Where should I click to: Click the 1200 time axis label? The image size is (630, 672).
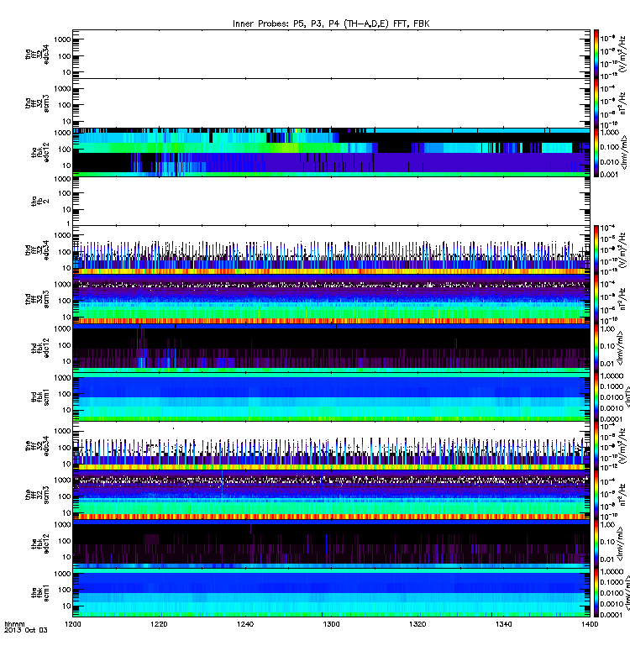point(73,624)
